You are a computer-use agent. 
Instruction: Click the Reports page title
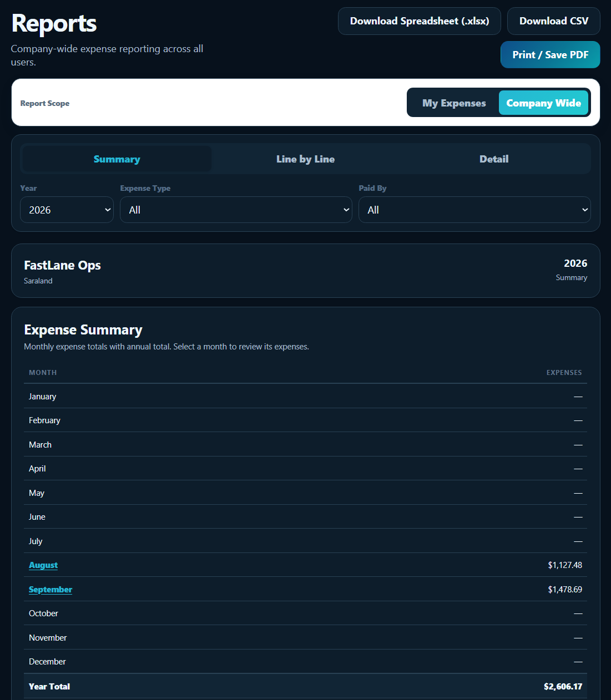(x=54, y=23)
